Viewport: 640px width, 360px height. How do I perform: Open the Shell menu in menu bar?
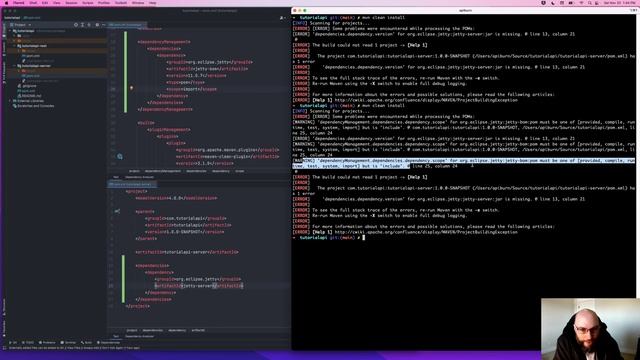(33, 3)
